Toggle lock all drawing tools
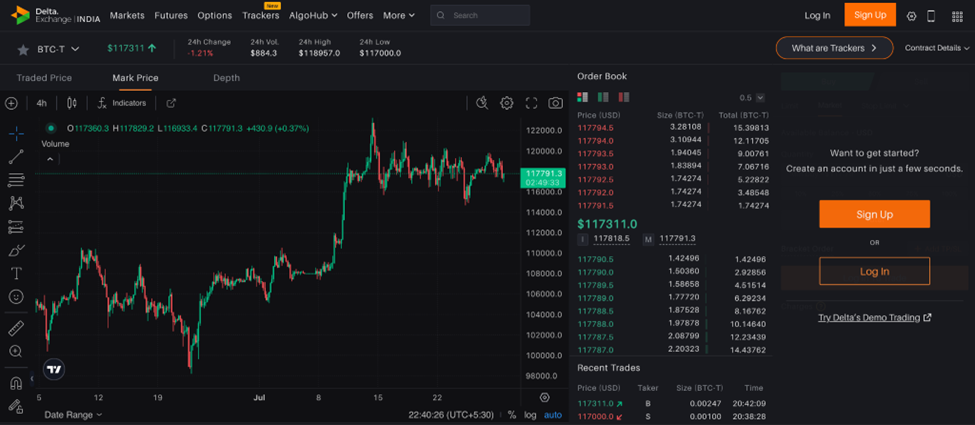Viewport: 975px width, 425px height. pos(16,406)
